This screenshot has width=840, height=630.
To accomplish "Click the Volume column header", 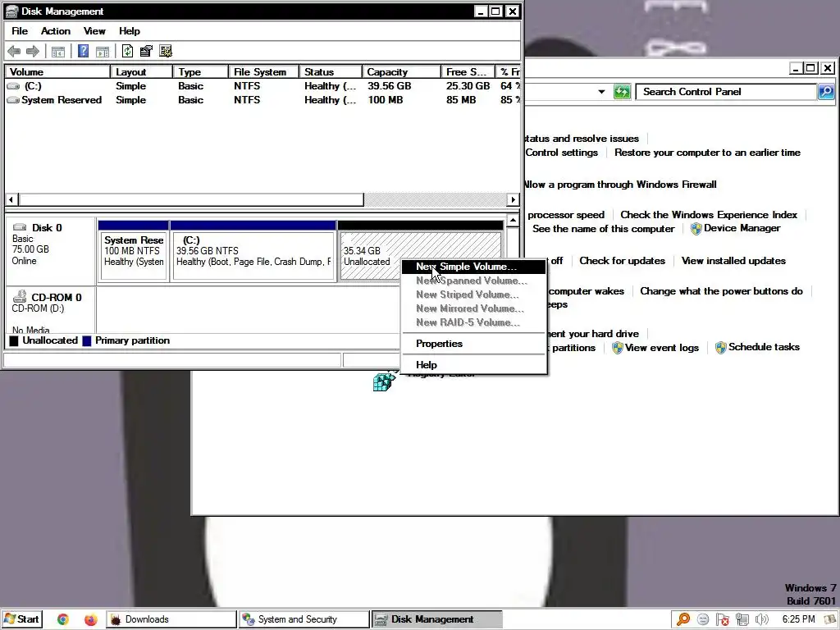I will coord(57,72).
